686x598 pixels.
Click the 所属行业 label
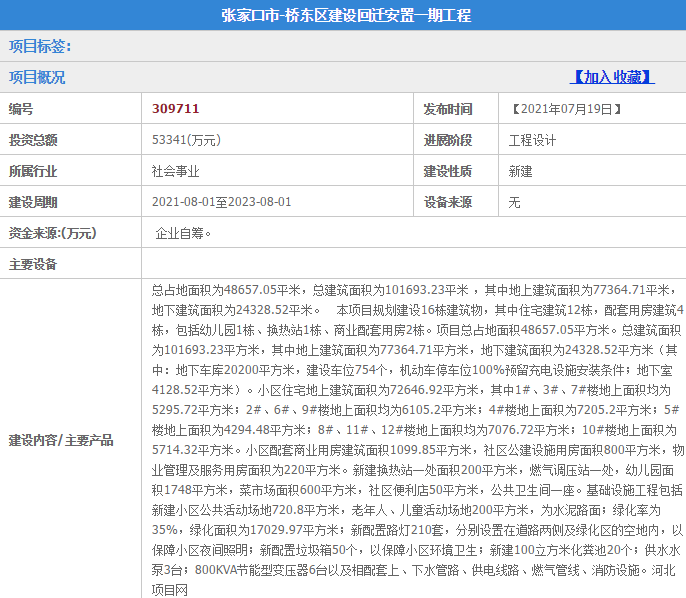pos(33,171)
